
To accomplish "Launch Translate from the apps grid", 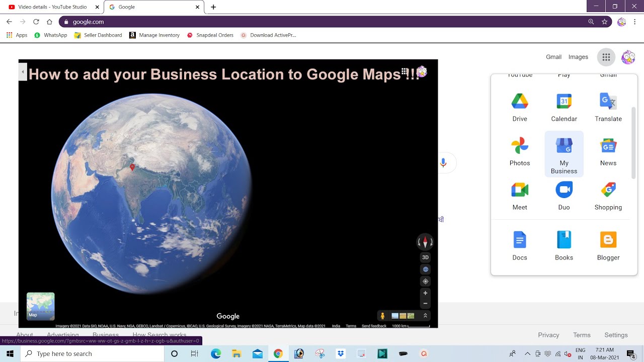I will [608, 108].
